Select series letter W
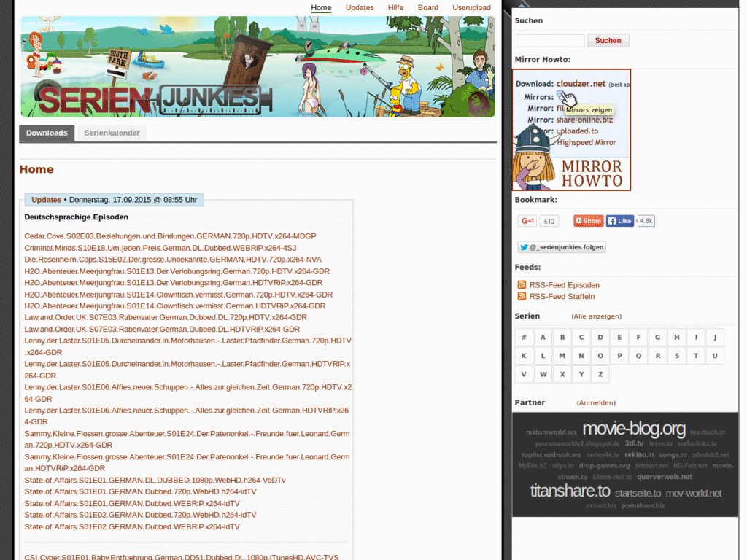The image size is (747, 560). 543,374
